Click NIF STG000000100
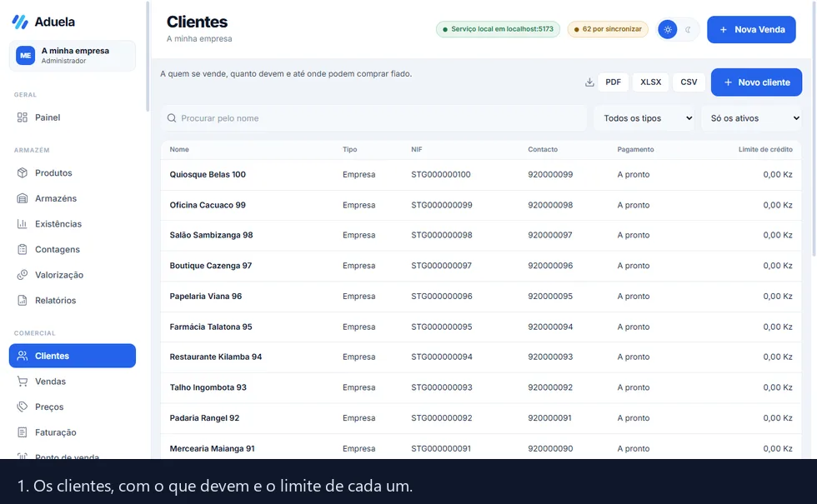The image size is (817, 504). point(440,174)
